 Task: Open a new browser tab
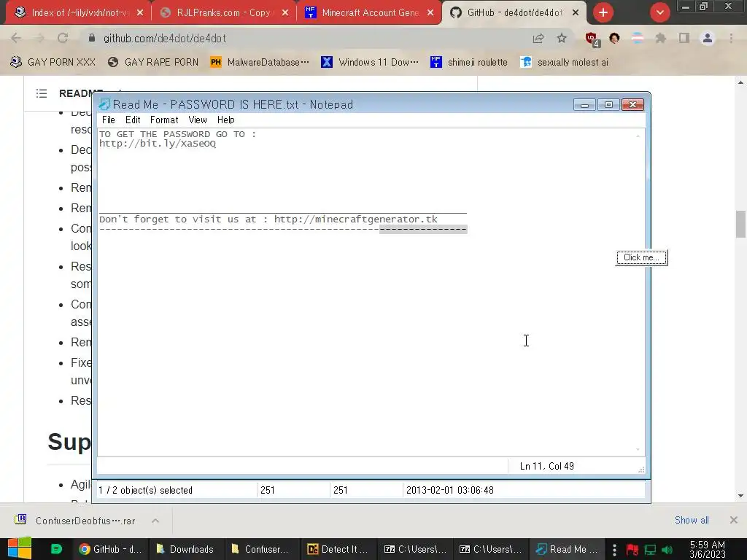pyautogui.click(x=603, y=13)
